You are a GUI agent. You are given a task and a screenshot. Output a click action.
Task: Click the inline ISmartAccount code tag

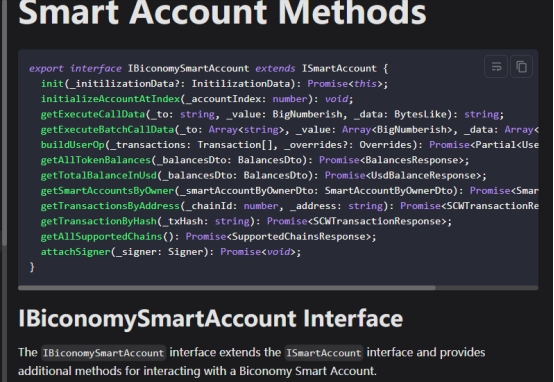pos(324,353)
